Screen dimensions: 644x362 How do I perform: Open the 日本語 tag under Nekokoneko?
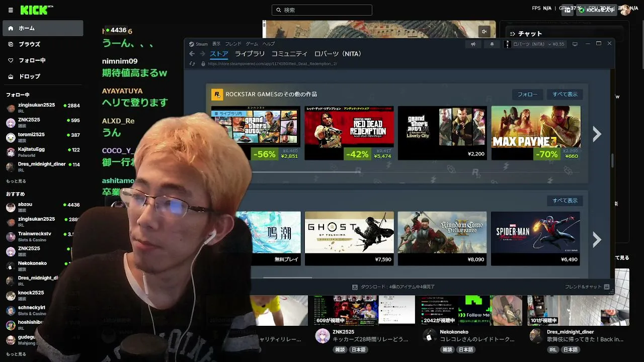tap(465, 349)
